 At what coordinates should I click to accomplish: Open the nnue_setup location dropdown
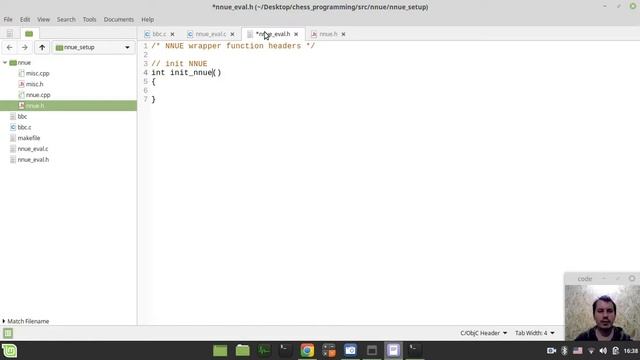pos(93,47)
